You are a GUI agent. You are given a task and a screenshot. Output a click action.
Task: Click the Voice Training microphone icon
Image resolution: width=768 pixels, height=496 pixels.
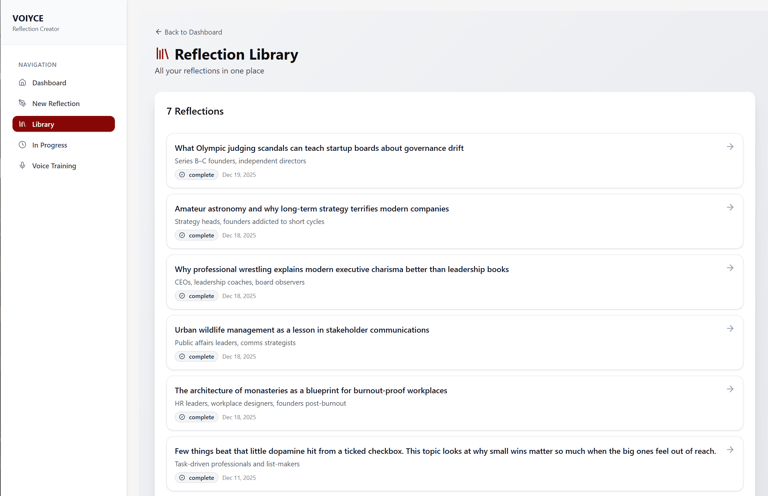pyautogui.click(x=22, y=165)
